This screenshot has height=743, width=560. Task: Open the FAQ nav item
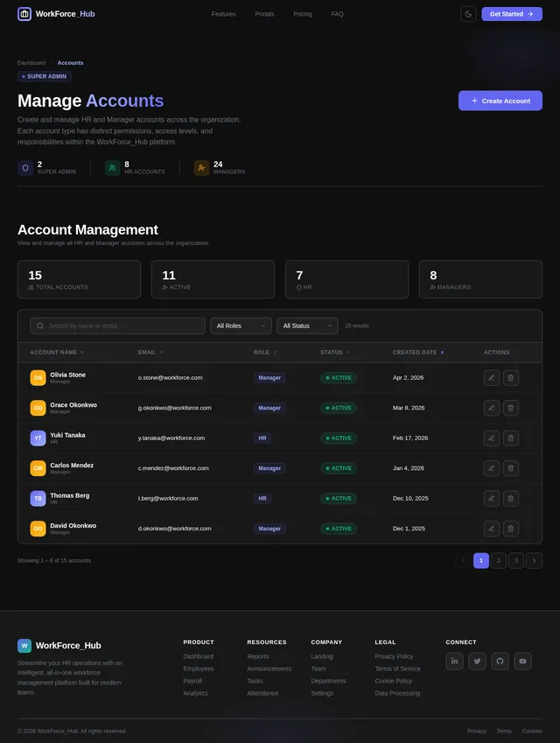tap(338, 14)
